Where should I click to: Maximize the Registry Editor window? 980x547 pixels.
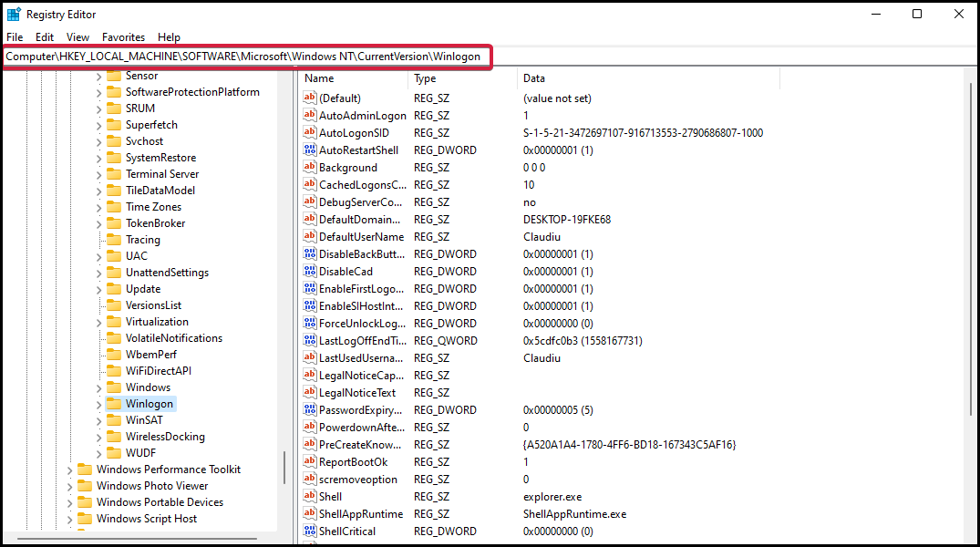point(917,14)
